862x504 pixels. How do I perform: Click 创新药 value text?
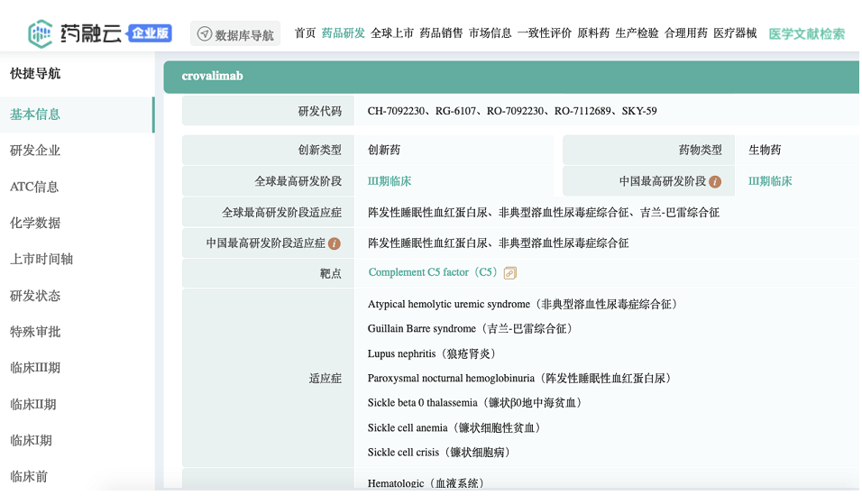tap(384, 150)
